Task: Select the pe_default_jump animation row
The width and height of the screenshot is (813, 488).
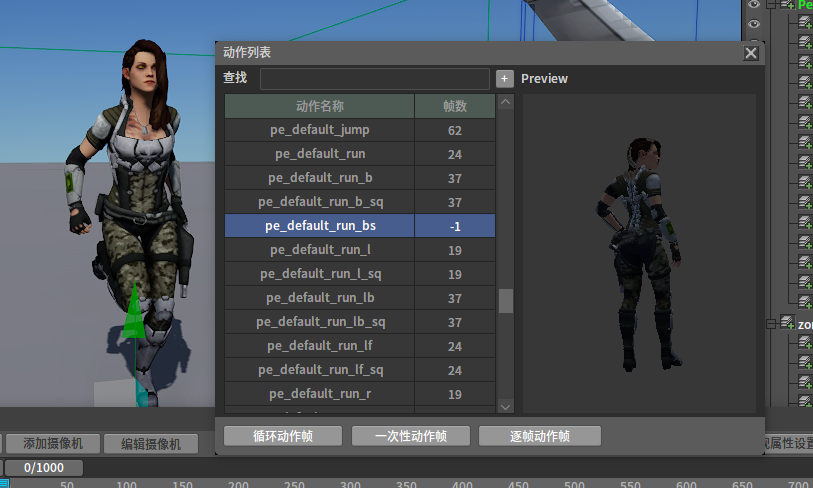Action: 319,130
